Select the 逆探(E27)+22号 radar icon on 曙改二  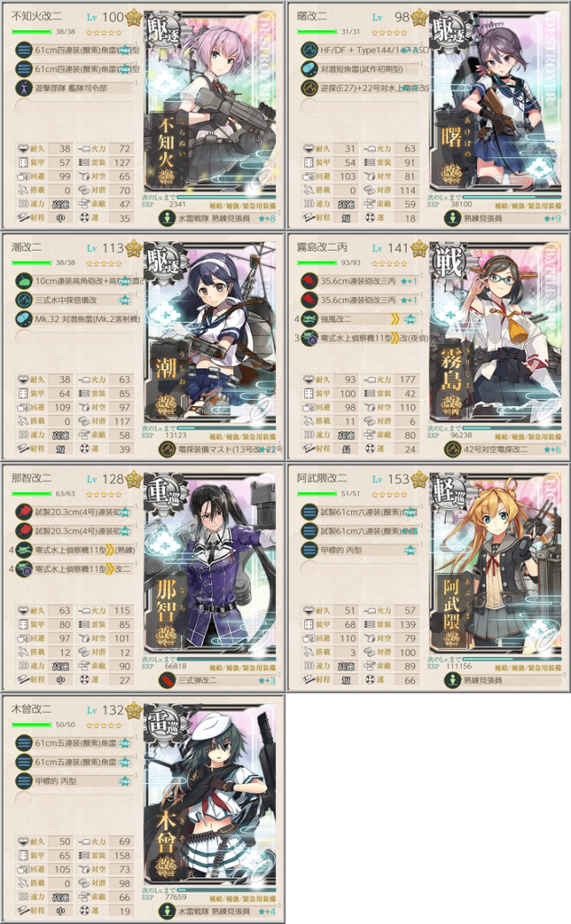[x=309, y=88]
